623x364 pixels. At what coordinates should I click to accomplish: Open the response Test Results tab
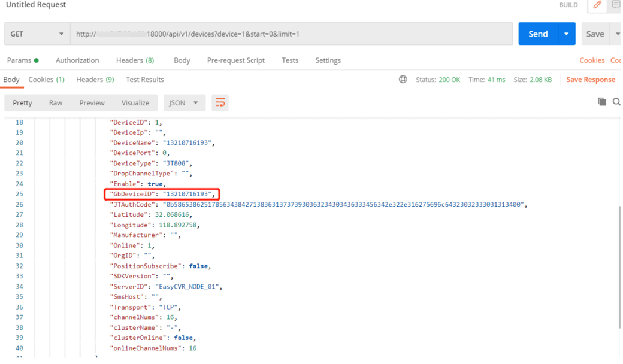point(145,80)
